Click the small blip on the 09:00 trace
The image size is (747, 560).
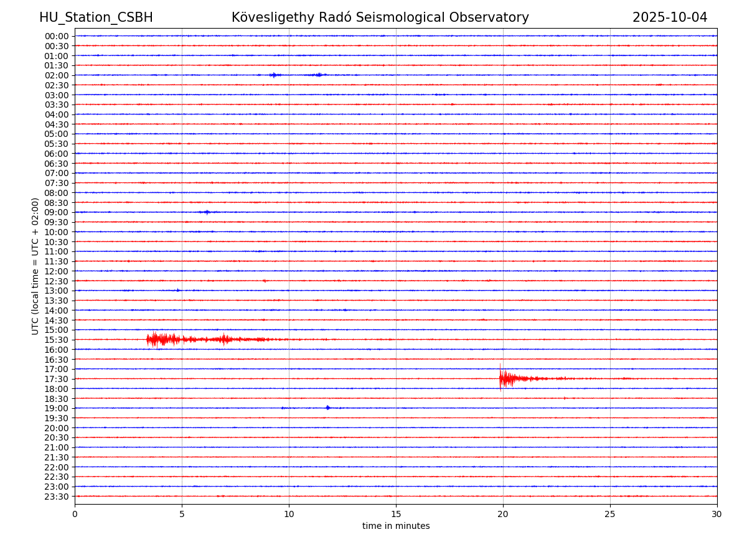[207, 212]
